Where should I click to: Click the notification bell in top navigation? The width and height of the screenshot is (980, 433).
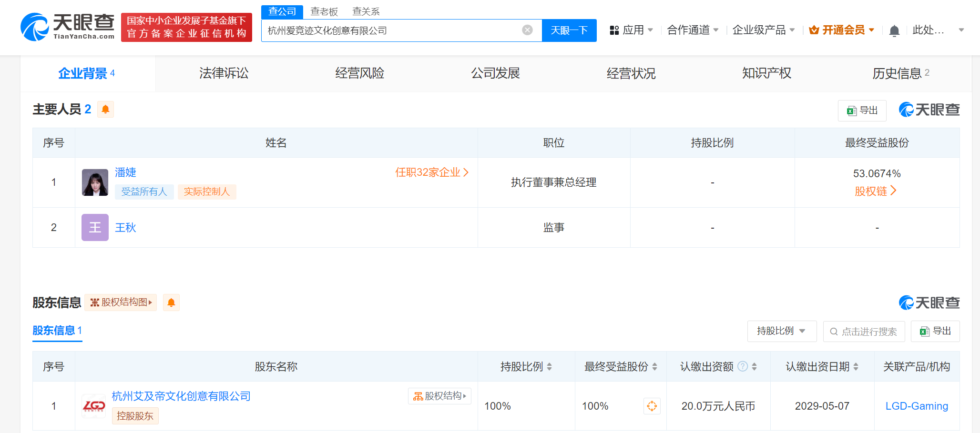894,30
